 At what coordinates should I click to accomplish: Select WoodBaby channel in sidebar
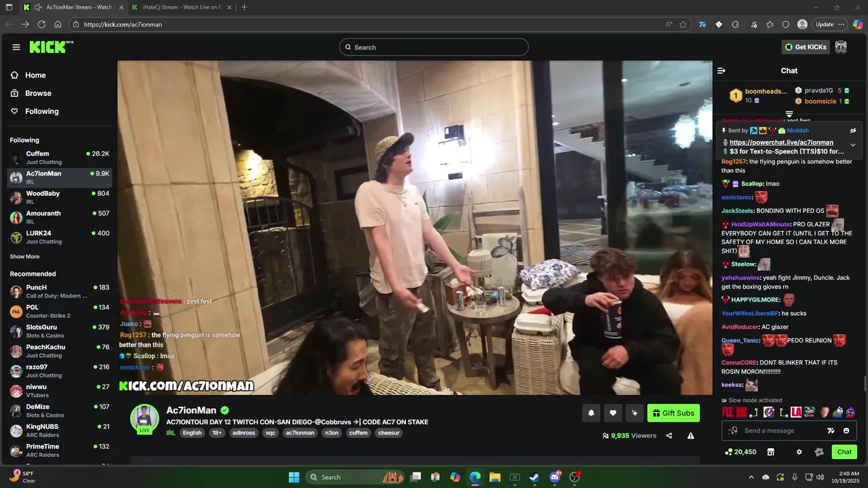(60, 197)
